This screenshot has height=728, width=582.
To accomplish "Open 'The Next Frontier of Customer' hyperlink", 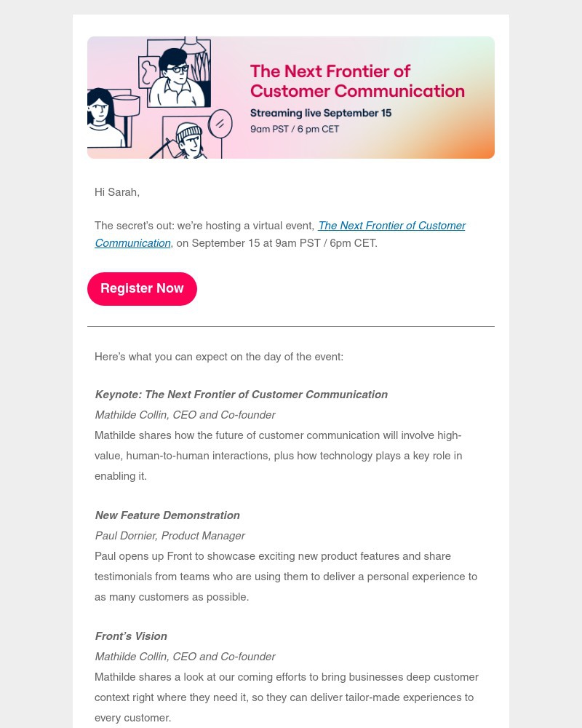I will 391,226.
